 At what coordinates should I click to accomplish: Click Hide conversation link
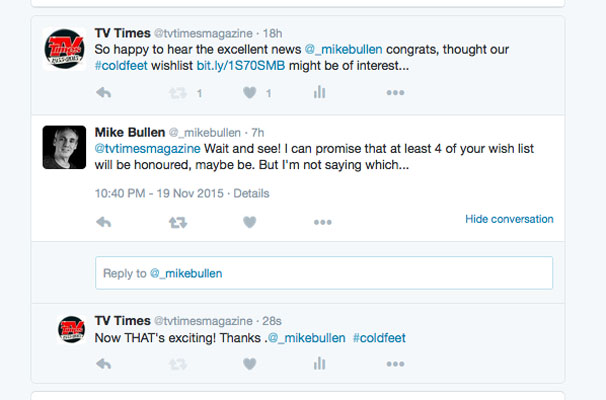[x=509, y=219]
